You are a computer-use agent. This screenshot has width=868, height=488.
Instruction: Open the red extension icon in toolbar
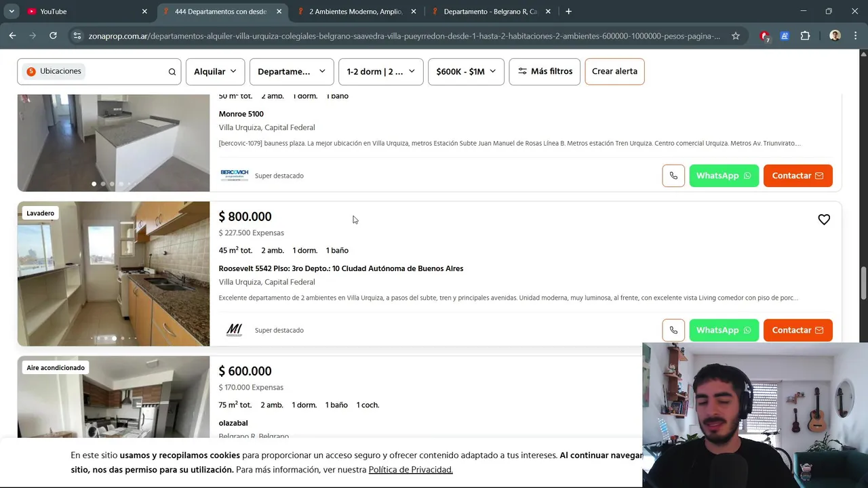pos(765,36)
